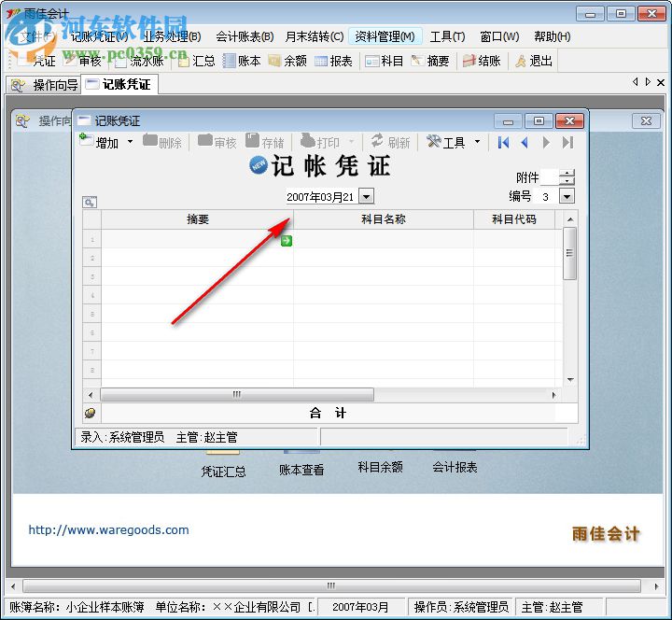
Task: Click the voucher date field 2007年03月21
Action: point(321,197)
